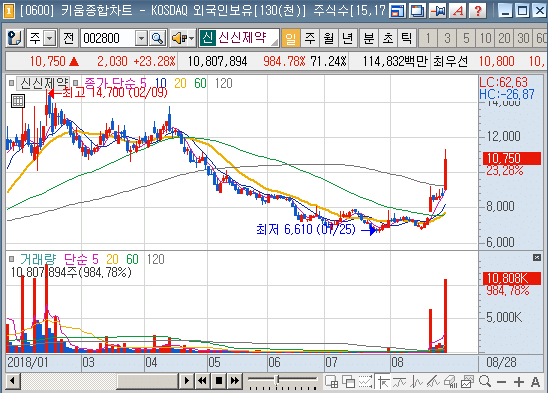Click the 거래량 volume legend label
This screenshot has width=548, height=393.
click(38, 259)
